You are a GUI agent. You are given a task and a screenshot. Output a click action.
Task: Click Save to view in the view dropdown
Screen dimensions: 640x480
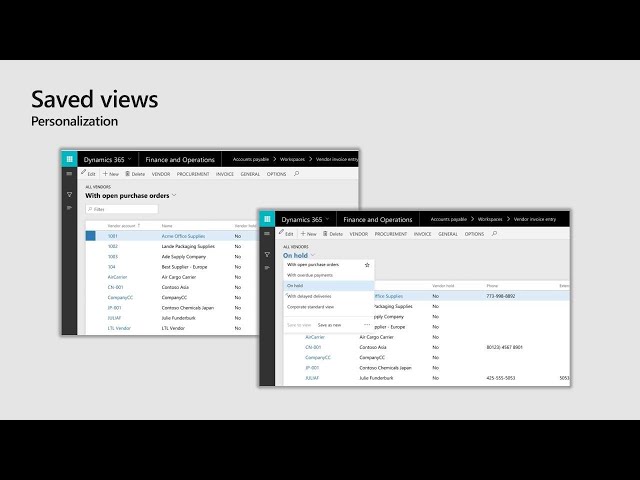[x=299, y=325]
